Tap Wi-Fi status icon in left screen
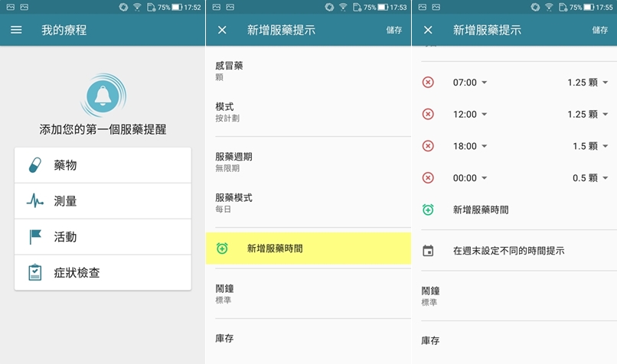The height and width of the screenshot is (364, 617). [137, 7]
